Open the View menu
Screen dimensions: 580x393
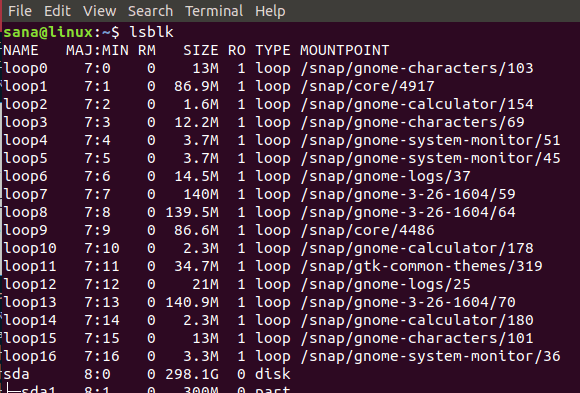point(100,11)
